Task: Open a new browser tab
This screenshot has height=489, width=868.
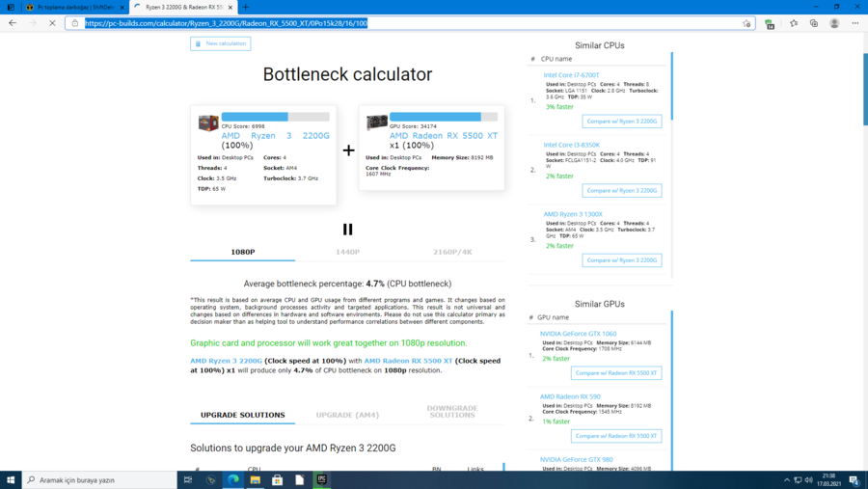Action: click(x=246, y=7)
